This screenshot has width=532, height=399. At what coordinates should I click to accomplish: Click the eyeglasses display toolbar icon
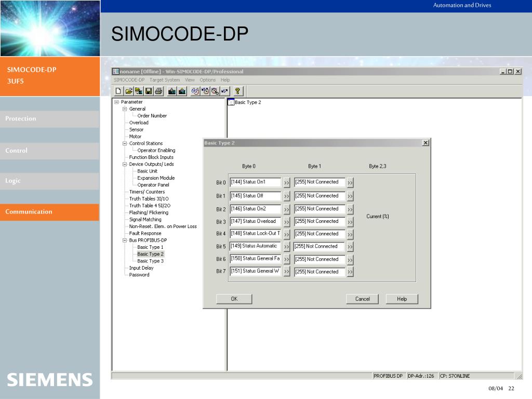195,91
